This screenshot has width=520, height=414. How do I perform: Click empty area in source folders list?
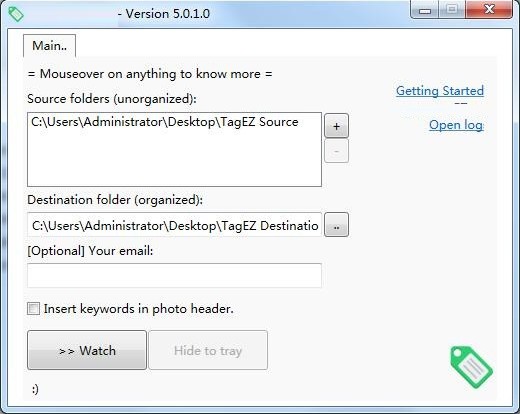click(175, 158)
